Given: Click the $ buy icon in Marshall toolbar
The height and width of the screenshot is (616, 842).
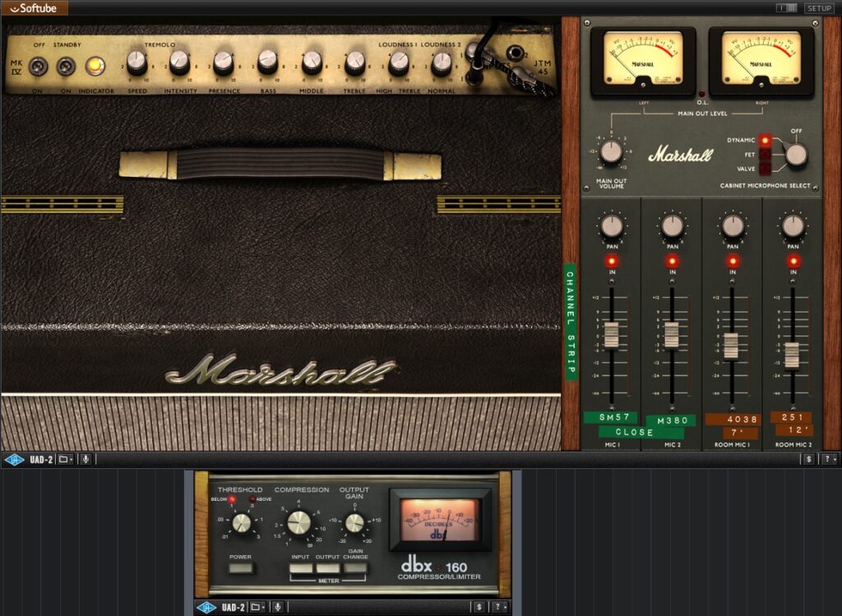Looking at the screenshot, I should [809, 459].
